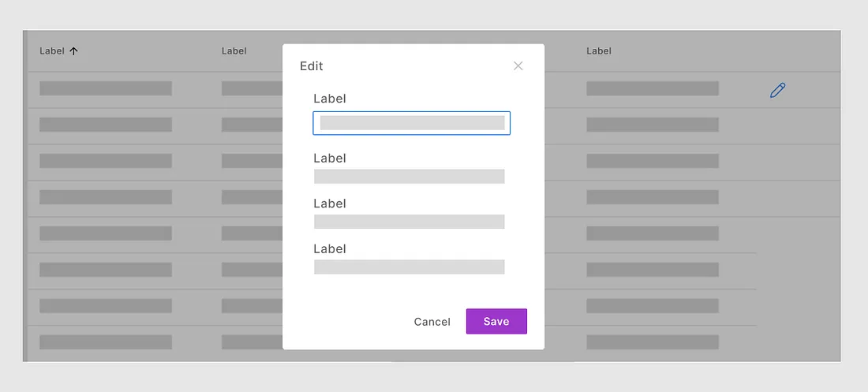This screenshot has width=868, height=392.
Task: Sort by the second column Label header
Action: tap(234, 51)
